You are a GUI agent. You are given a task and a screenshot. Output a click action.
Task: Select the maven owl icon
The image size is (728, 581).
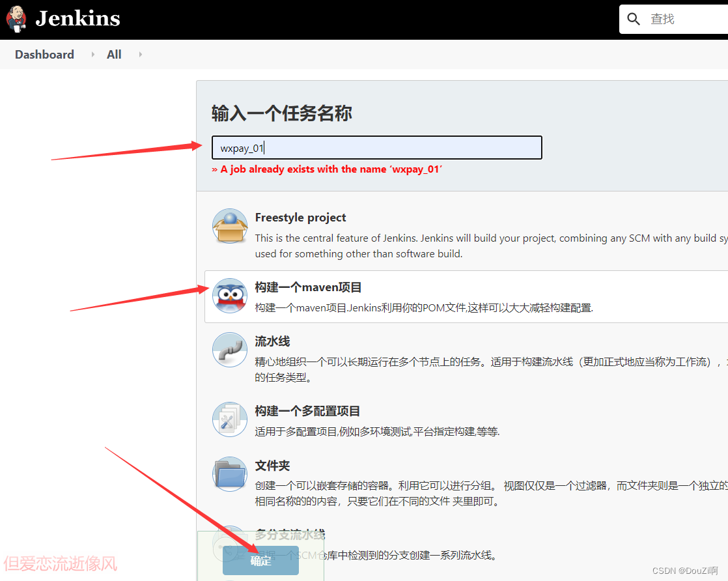coord(230,295)
